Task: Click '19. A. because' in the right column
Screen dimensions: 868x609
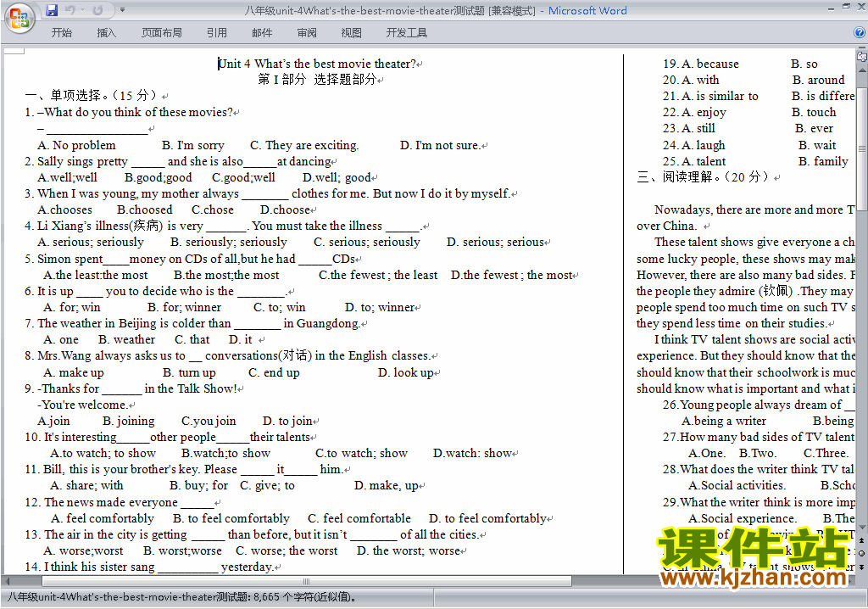Action: click(x=701, y=64)
